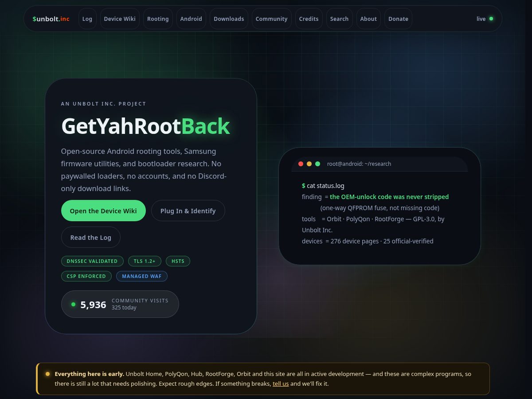Screen dimensions: 532x399
Task: Click the green live status dot
Action: [491, 19]
